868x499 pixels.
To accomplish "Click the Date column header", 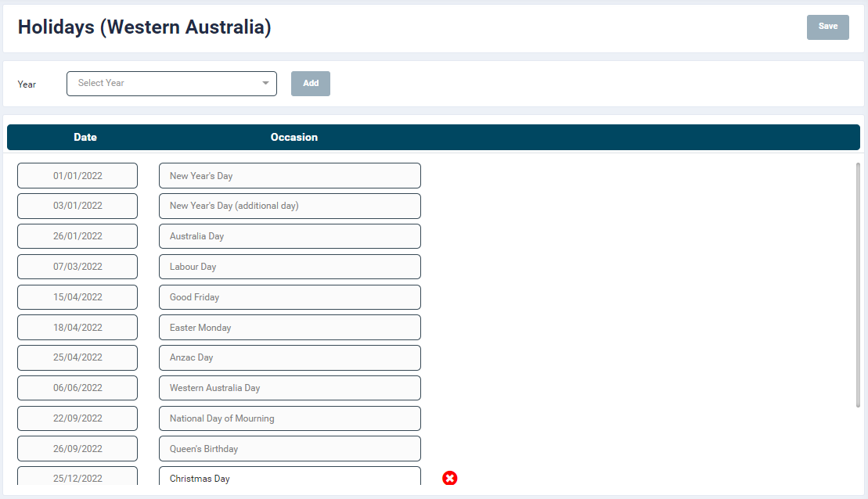I will [x=85, y=137].
